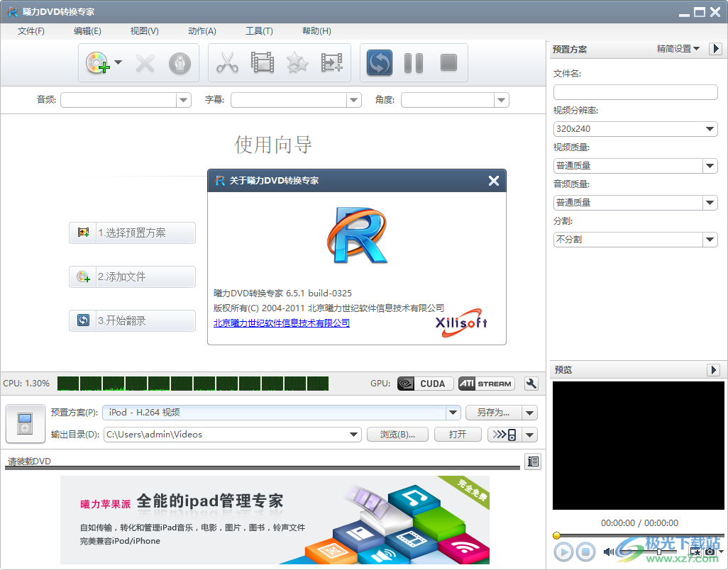Toggle the NVIDIA CUDA GPU button
728x570 pixels.
[x=425, y=384]
